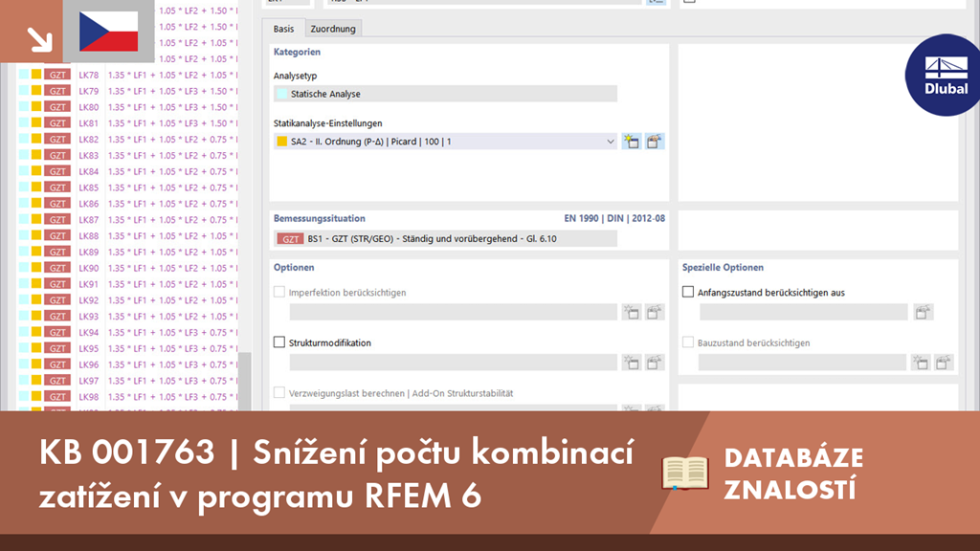This screenshot has height=551, width=980.
Task: Click edit structure modification icon
Action: tap(655, 363)
